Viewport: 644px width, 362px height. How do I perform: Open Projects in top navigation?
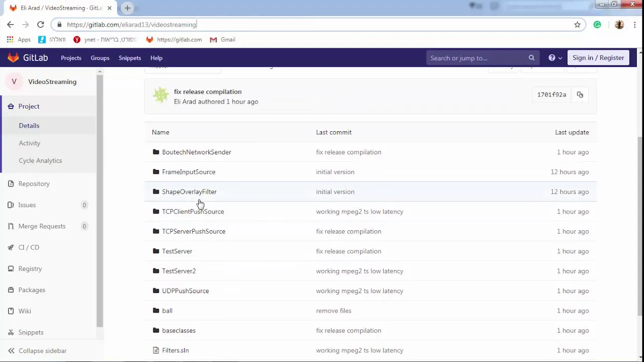pos(71,58)
